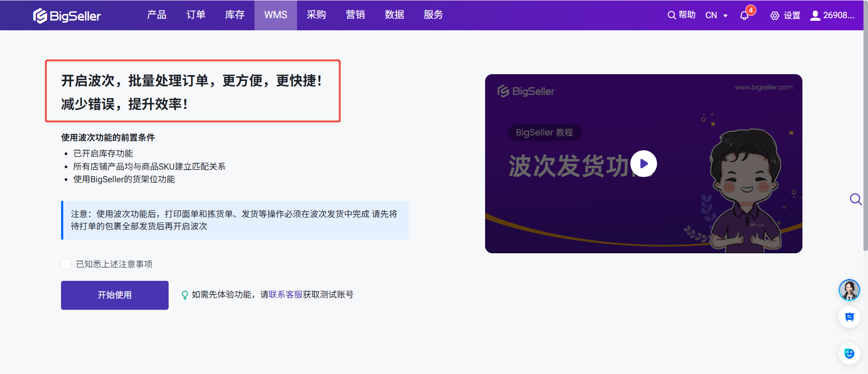The width and height of the screenshot is (868, 374).
Task: Click the 联系客服 link
Action: pyautogui.click(x=286, y=294)
